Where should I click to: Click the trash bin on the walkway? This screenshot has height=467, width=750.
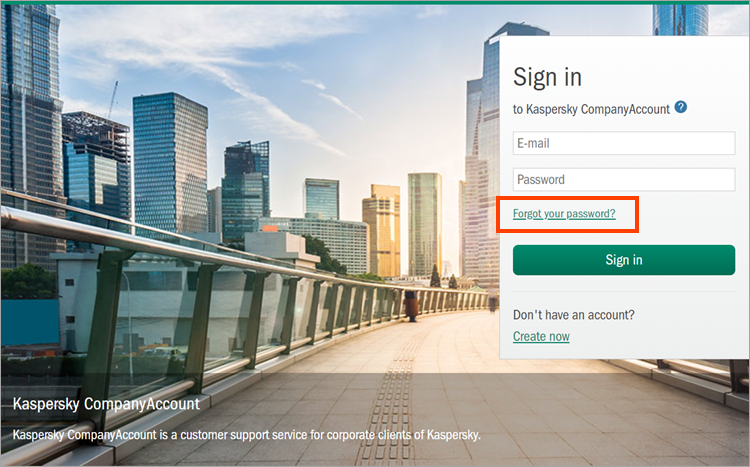click(411, 306)
